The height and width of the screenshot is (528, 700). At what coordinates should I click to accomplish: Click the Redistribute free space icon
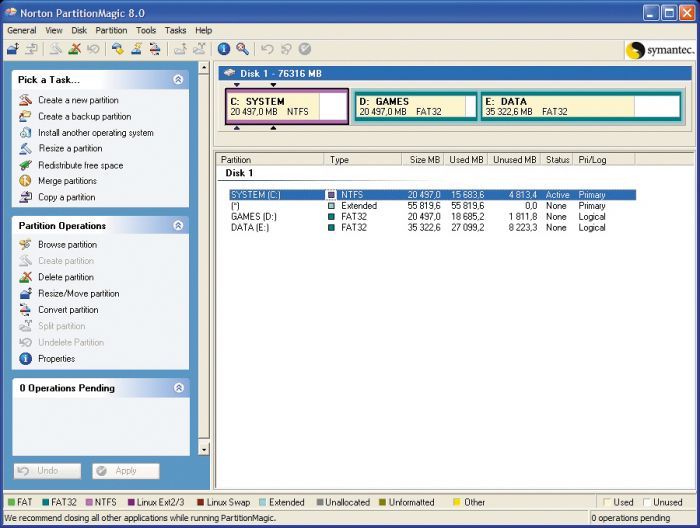[25, 165]
